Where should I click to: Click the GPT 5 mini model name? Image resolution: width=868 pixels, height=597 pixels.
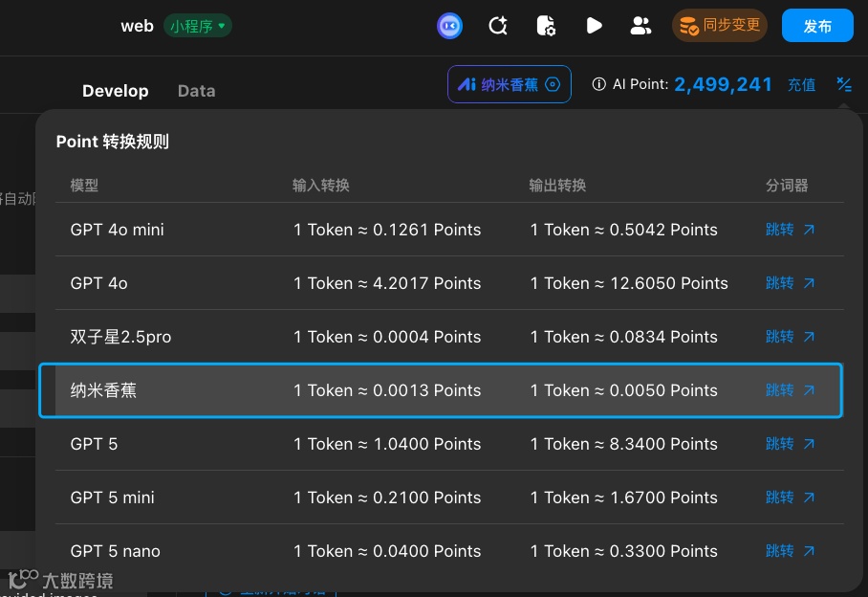112,497
